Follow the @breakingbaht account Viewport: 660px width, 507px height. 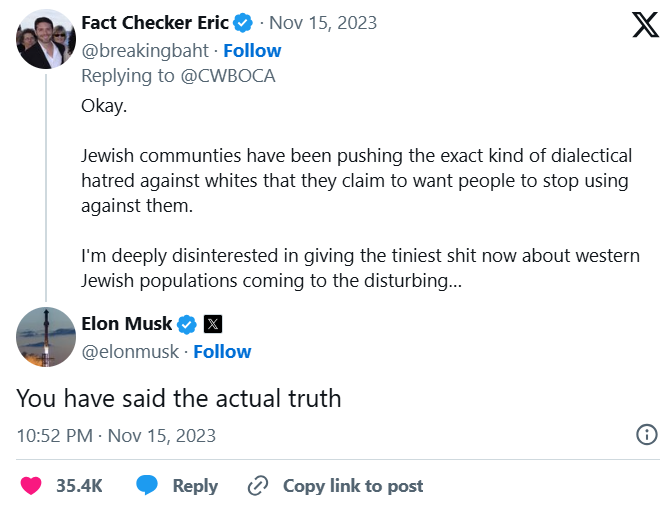tap(252, 50)
